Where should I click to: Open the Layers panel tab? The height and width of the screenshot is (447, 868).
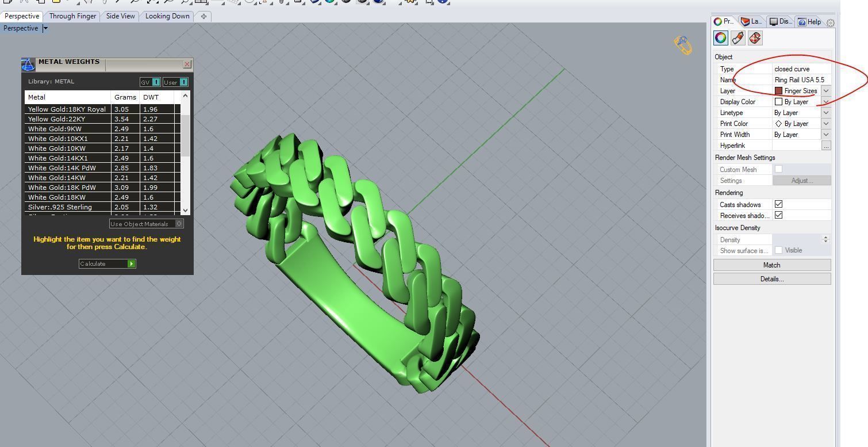[x=752, y=21]
